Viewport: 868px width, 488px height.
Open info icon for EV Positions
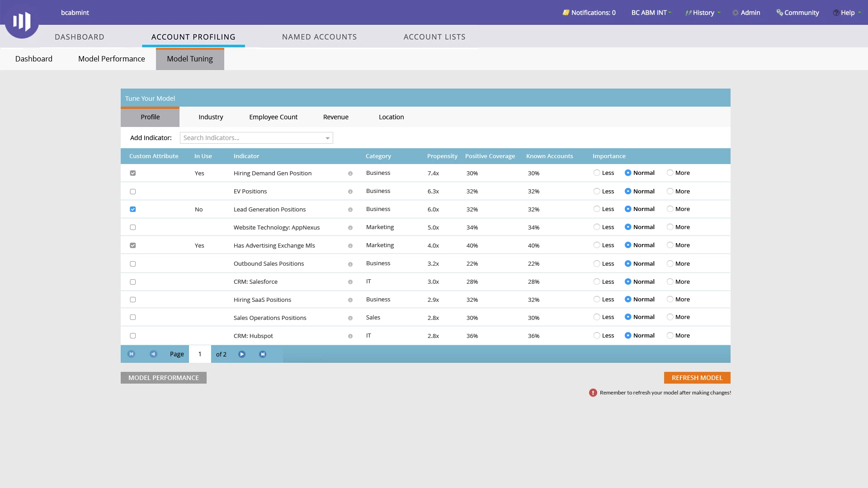350,192
